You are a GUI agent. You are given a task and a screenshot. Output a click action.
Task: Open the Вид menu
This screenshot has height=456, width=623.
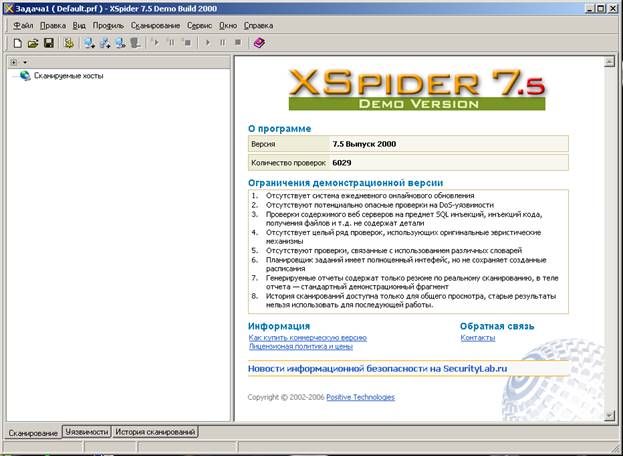pyautogui.click(x=79, y=25)
